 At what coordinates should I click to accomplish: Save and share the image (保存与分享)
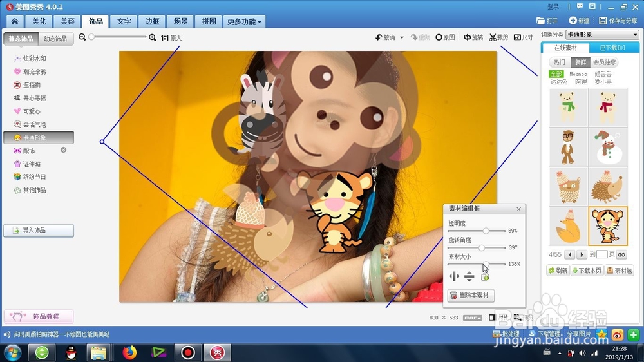click(x=618, y=21)
